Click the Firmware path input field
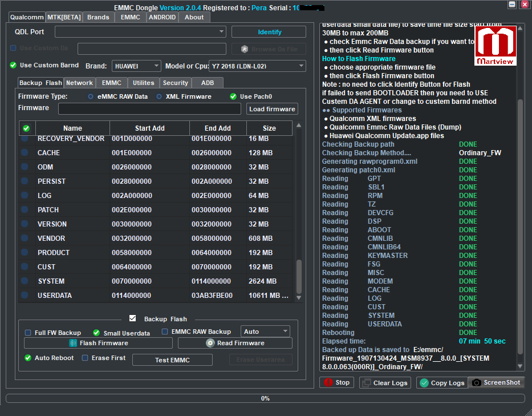 pyautogui.click(x=149, y=108)
